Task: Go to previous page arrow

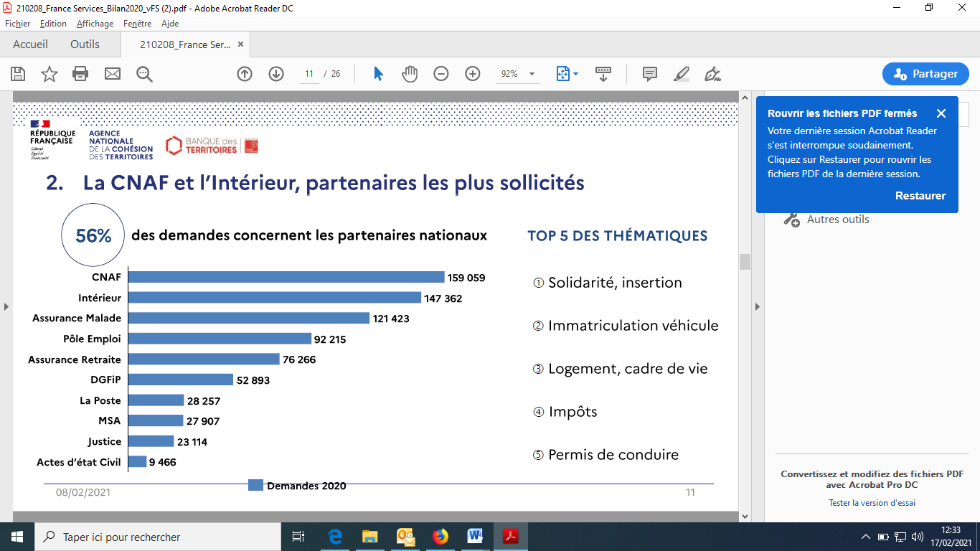Action: (245, 74)
